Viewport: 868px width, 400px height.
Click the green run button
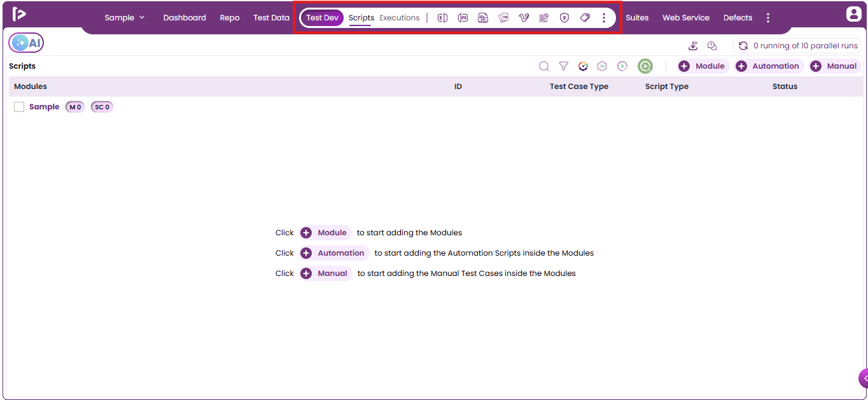pos(645,66)
